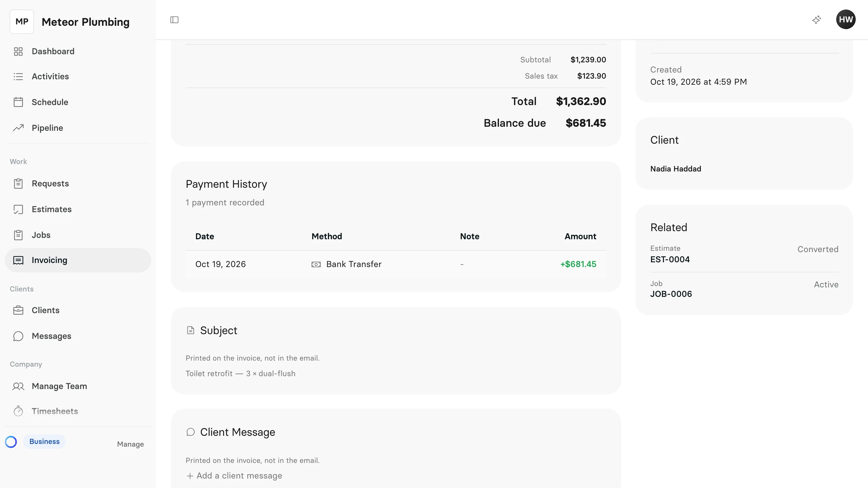Click the +$681.45 payment amount

[x=578, y=264]
